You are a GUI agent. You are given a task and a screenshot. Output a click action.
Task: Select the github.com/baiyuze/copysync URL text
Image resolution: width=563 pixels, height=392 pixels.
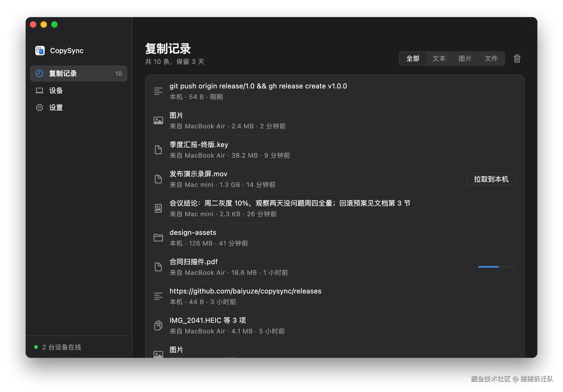pyautogui.click(x=245, y=291)
